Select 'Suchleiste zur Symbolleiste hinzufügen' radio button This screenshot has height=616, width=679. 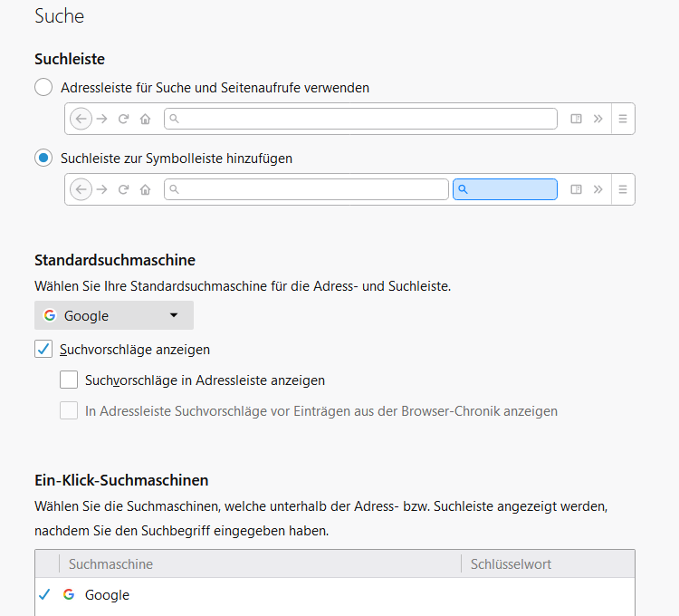[43, 159]
